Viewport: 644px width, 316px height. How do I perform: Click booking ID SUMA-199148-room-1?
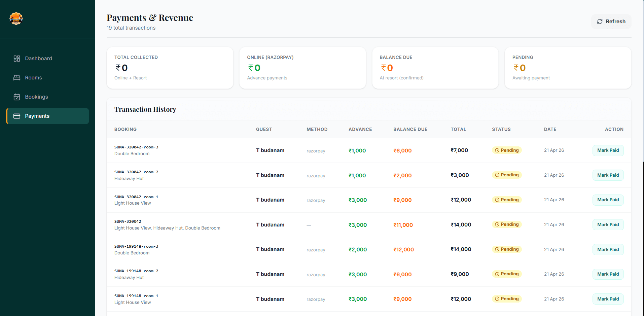point(136,296)
